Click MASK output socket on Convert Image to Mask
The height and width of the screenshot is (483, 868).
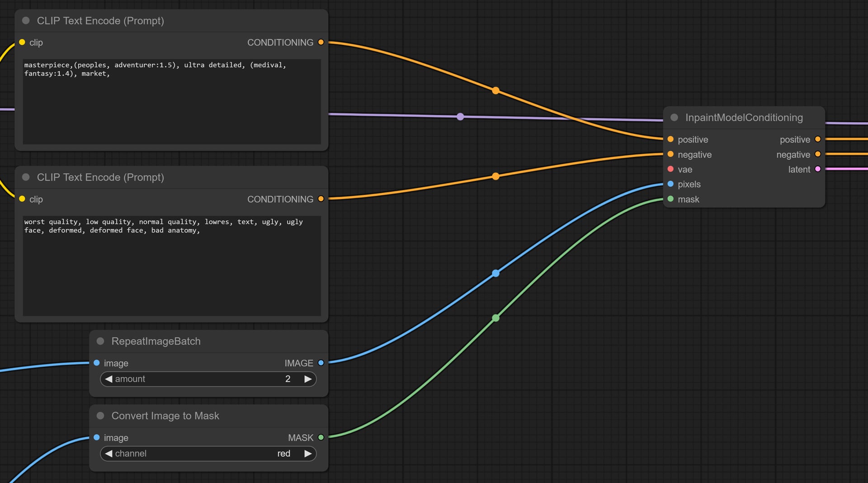321,437
